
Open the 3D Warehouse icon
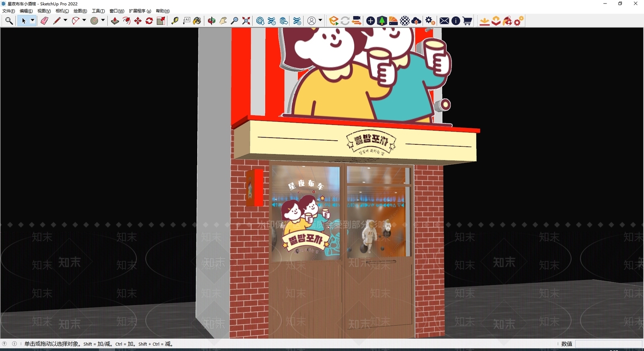260,21
